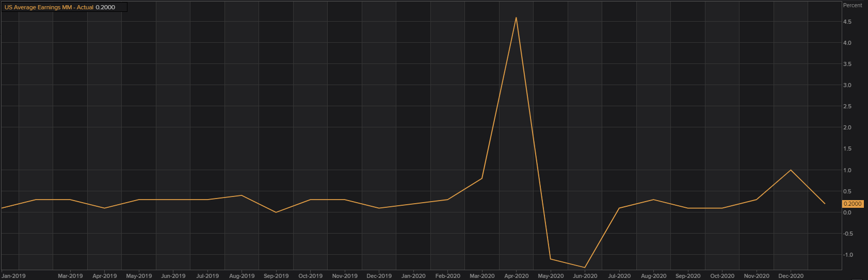868x280 pixels.
Task: Click the Jun-2020 date label
Action: 585,276
